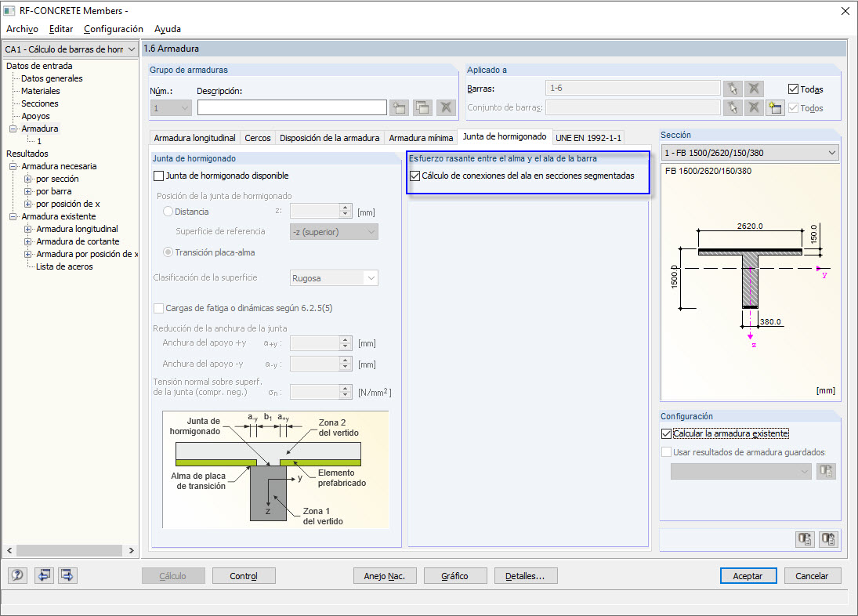This screenshot has height=616, width=858.
Task: Collapse the Armadura tree node
Action: 13,129
